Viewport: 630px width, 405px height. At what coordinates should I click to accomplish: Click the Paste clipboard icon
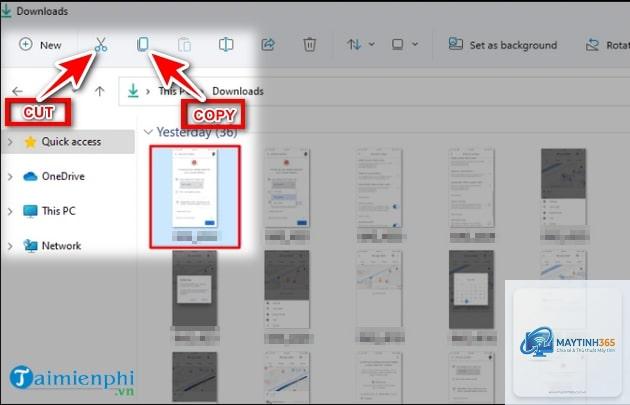pyautogui.click(x=184, y=45)
